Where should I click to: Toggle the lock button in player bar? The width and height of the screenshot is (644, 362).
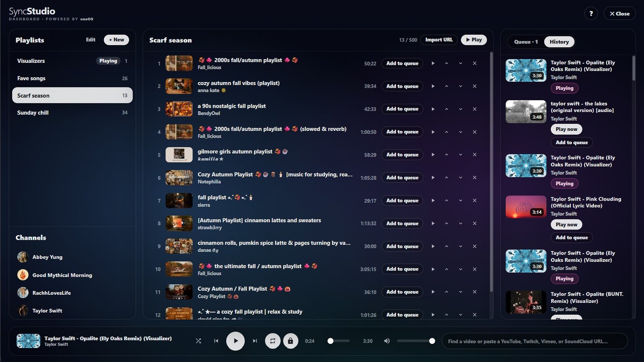pyautogui.click(x=290, y=341)
